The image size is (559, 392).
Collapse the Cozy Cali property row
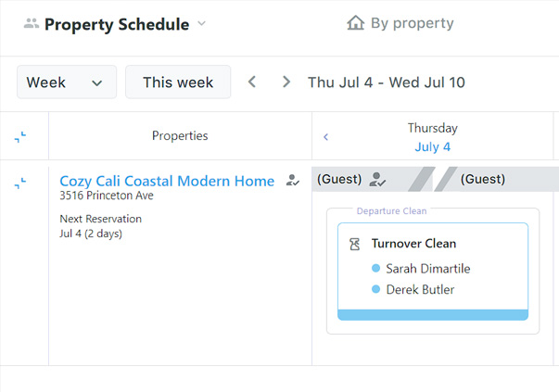tap(20, 185)
